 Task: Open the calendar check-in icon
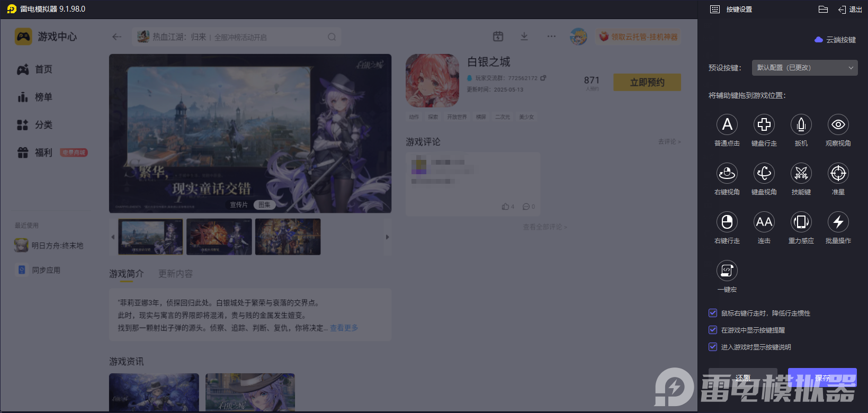pos(498,37)
